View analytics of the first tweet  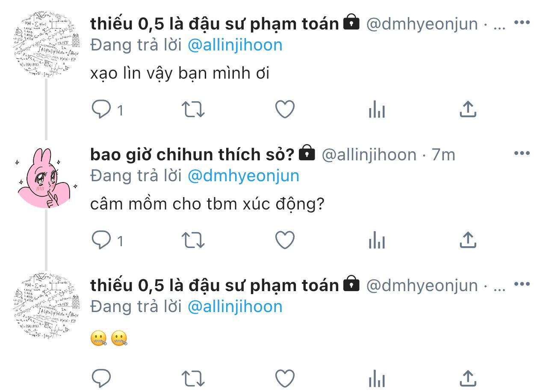pos(377,110)
